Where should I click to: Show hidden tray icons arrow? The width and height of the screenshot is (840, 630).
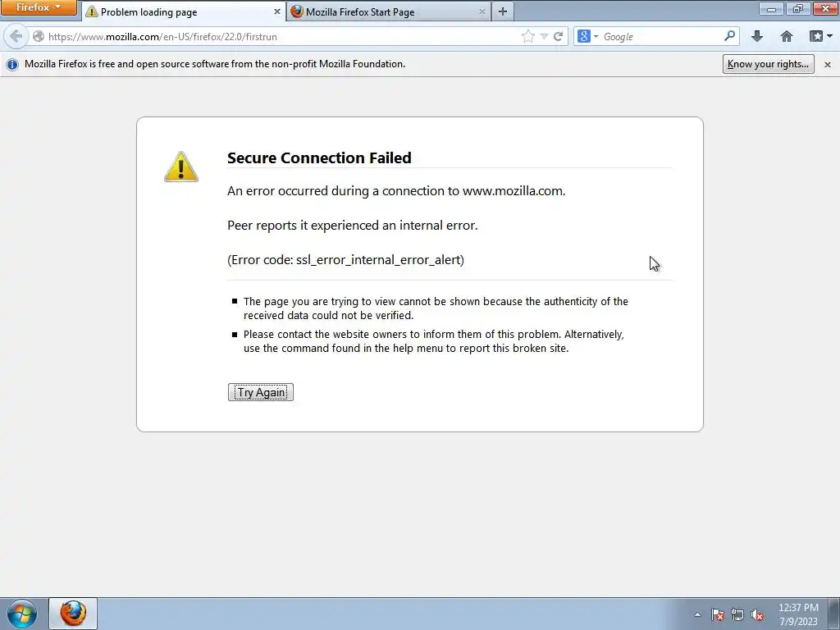click(x=697, y=614)
